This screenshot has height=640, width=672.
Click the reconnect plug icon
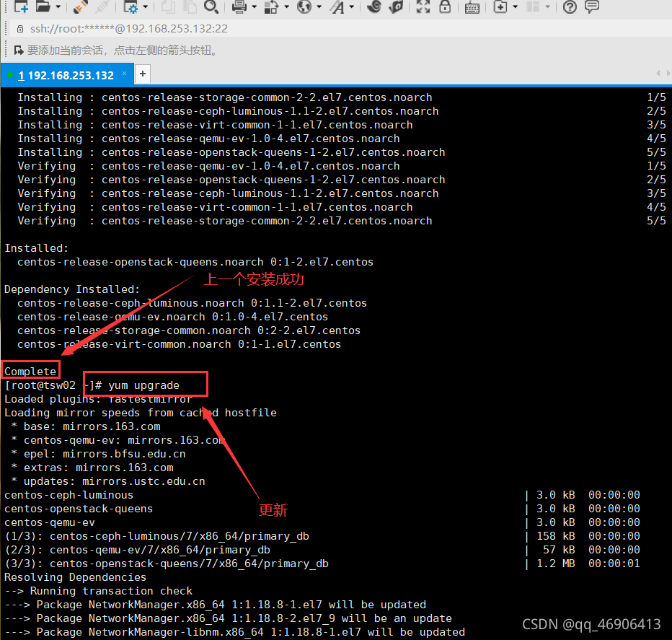click(80, 6)
